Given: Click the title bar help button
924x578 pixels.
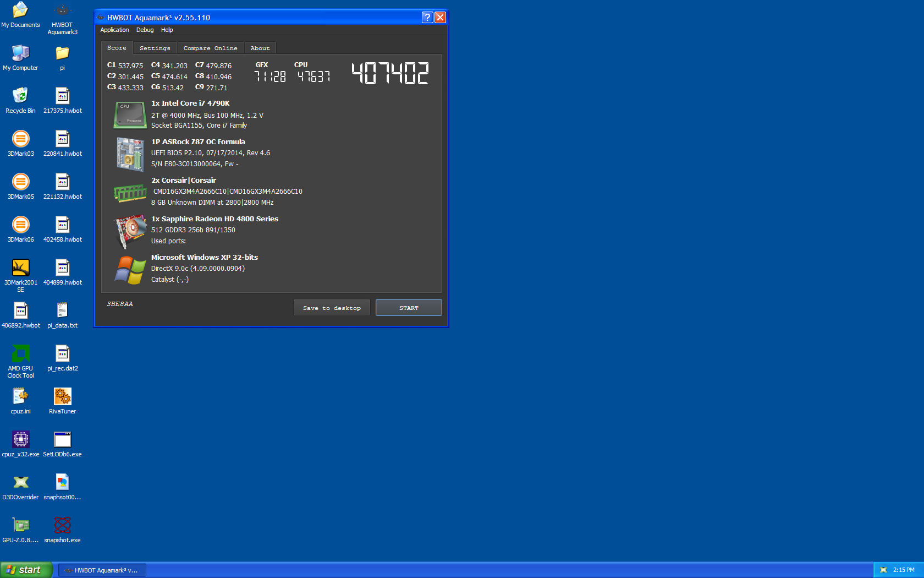Looking at the screenshot, I should pyautogui.click(x=427, y=17).
